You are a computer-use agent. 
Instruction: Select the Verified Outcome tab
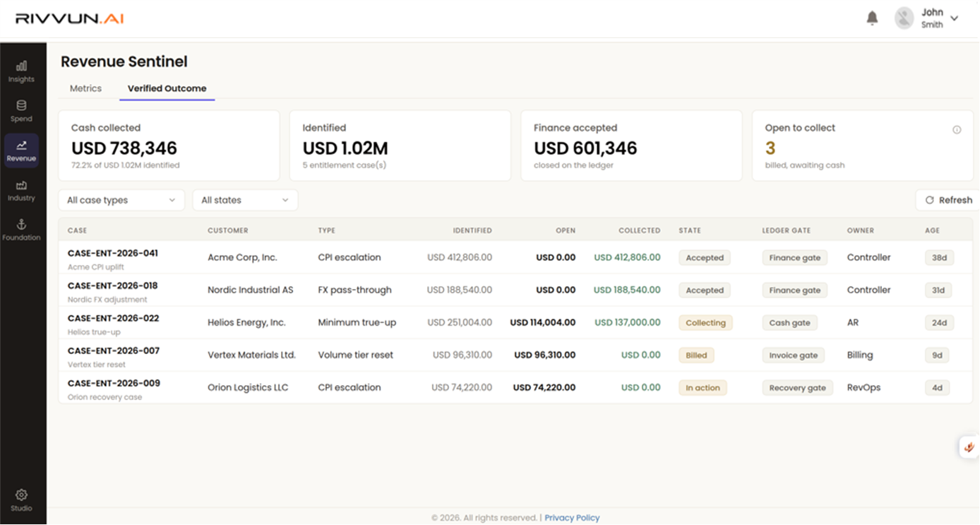[167, 88]
